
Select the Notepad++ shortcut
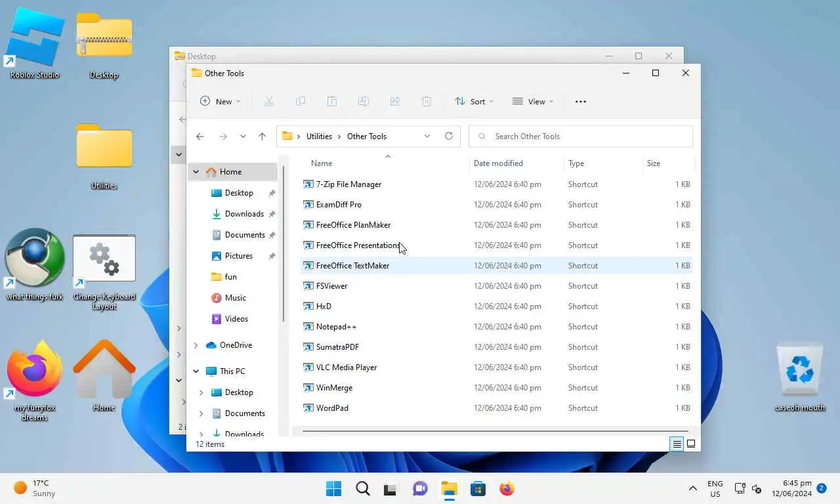coord(496,327)
